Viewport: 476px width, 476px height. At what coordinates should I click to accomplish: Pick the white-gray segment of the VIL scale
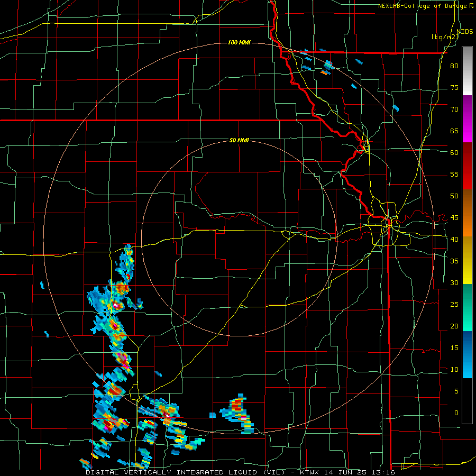[x=467, y=71]
